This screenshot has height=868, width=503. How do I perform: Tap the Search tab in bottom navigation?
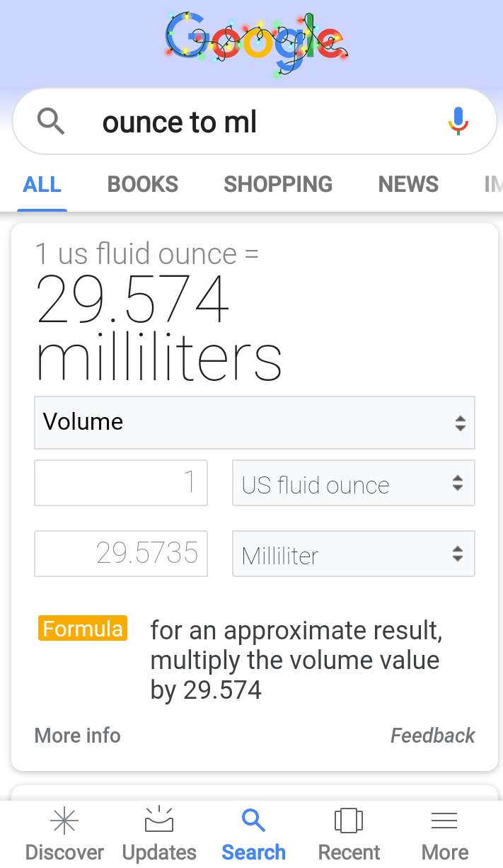tap(253, 835)
